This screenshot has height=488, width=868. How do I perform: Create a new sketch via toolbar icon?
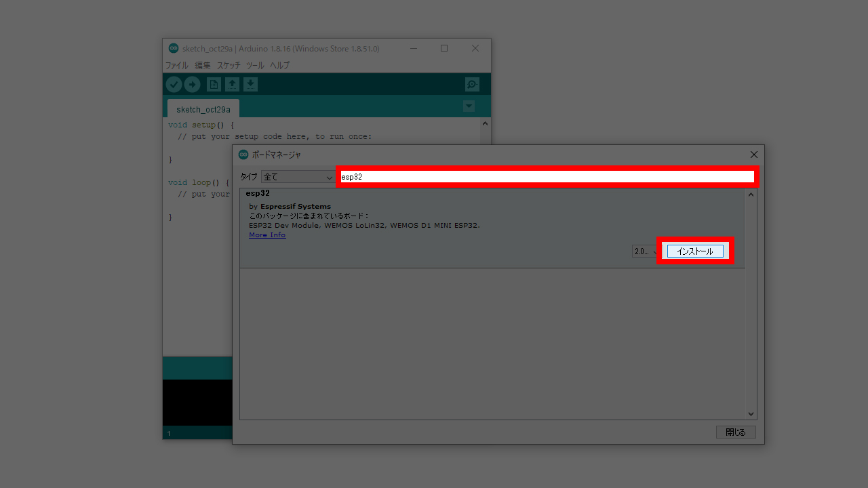(x=214, y=84)
